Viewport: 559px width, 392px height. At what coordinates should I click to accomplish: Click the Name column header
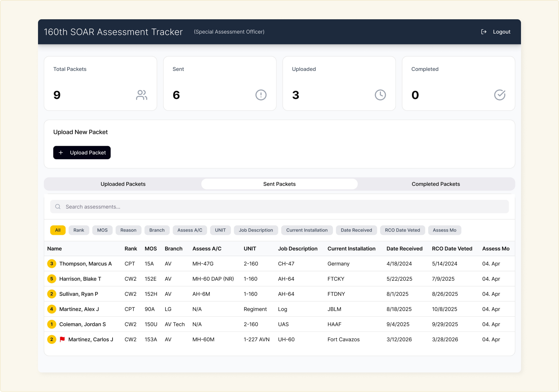tap(54, 249)
